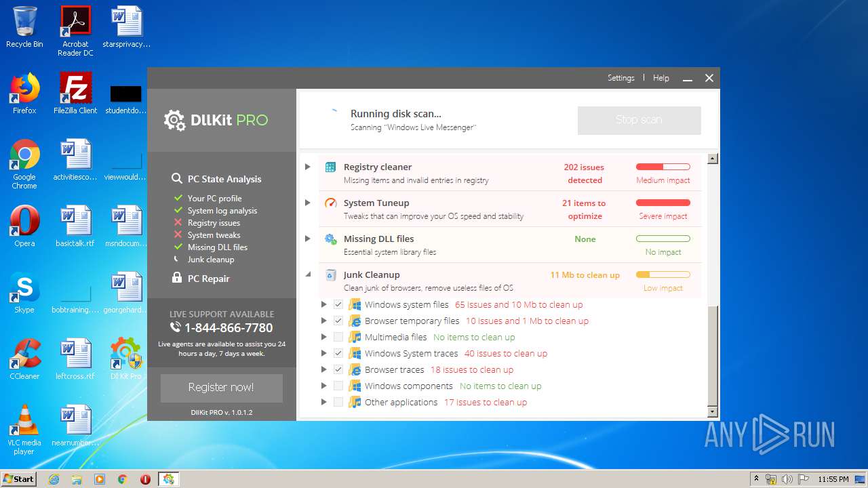Image resolution: width=868 pixels, height=488 pixels.
Task: Click the Windows system files icon
Action: (355, 304)
